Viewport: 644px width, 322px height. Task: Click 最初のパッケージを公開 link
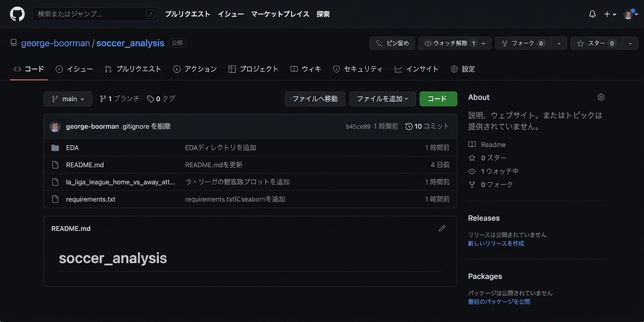[x=499, y=302]
